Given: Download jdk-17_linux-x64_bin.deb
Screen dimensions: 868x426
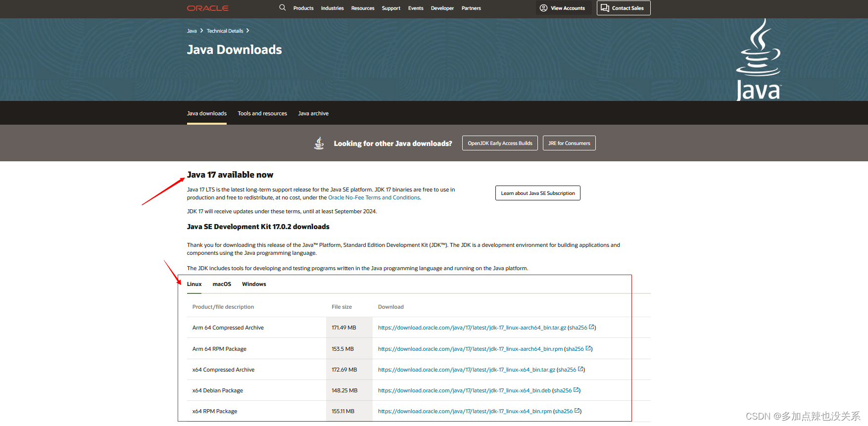Looking at the screenshot, I should coord(464,390).
